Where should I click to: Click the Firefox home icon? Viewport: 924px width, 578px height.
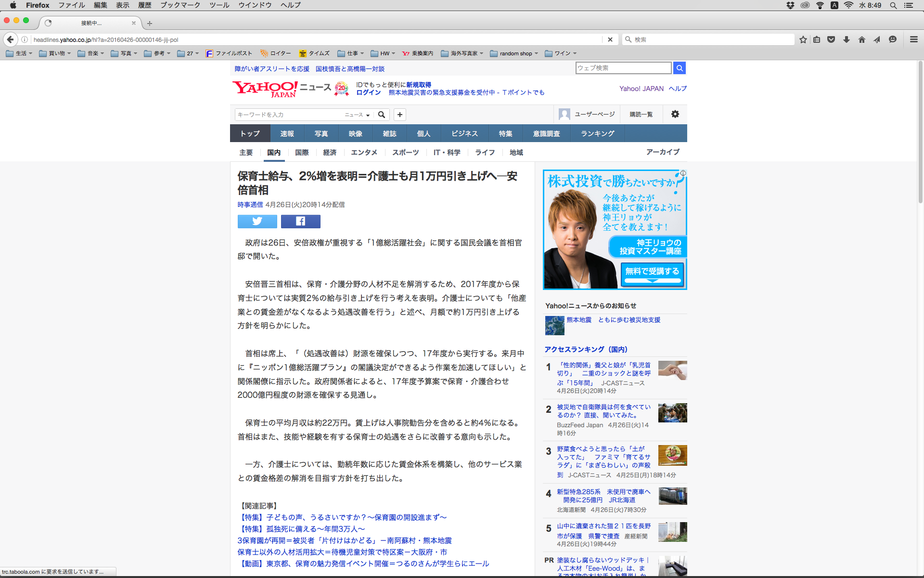point(861,39)
